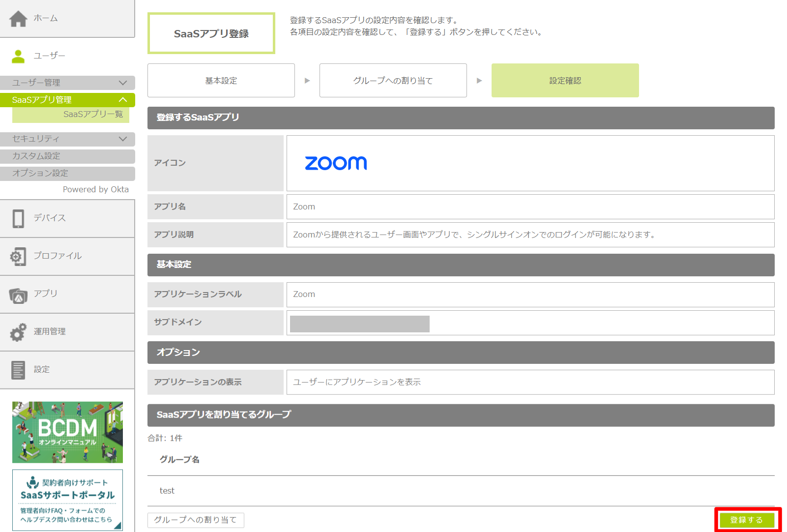
Task: Go to the グループへの割り当て step tab
Action: [x=393, y=81]
